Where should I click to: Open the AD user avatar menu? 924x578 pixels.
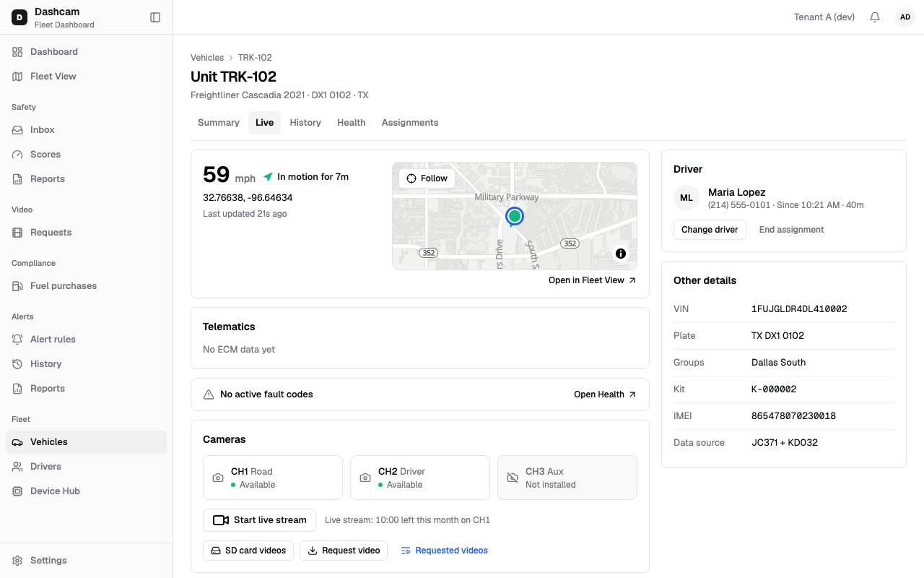tap(905, 17)
